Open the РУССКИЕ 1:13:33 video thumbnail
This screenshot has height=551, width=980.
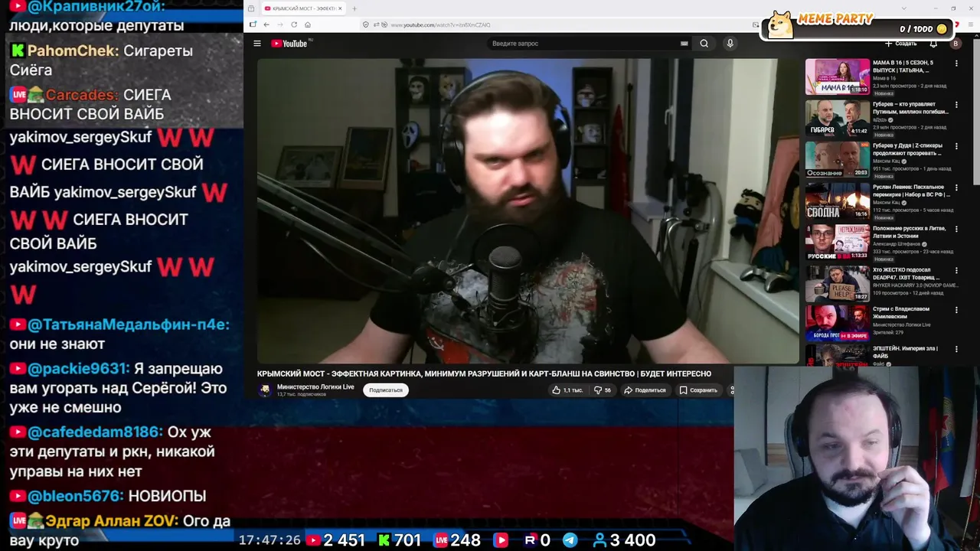(x=837, y=242)
